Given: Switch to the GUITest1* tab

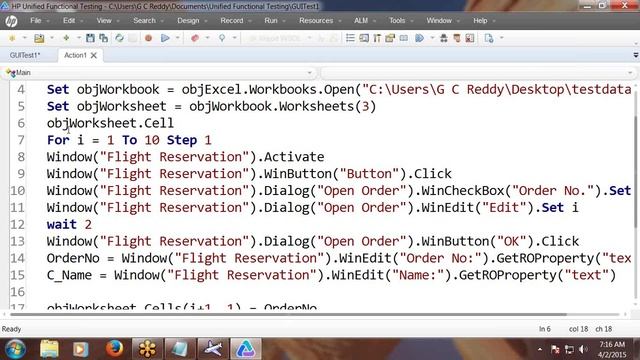Looking at the screenshot, I should pyautogui.click(x=25, y=55).
